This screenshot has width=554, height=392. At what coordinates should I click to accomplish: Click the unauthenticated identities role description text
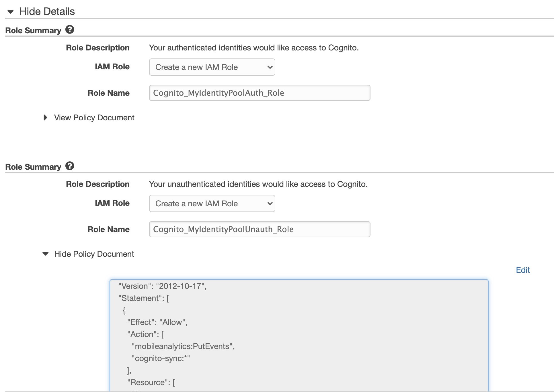(x=258, y=184)
